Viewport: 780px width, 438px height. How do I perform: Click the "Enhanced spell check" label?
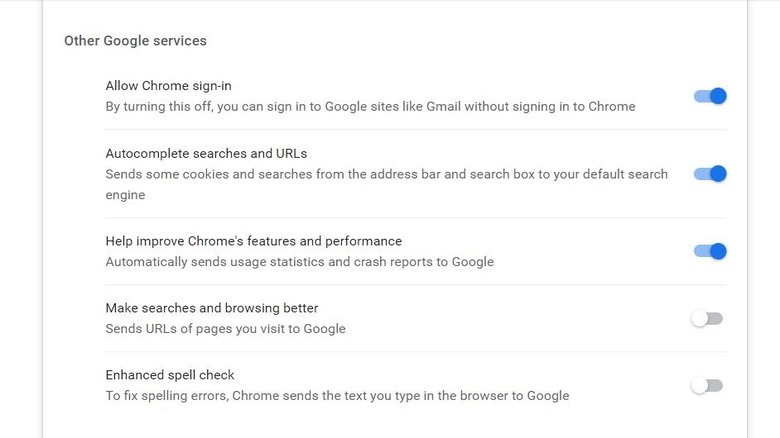(x=170, y=375)
